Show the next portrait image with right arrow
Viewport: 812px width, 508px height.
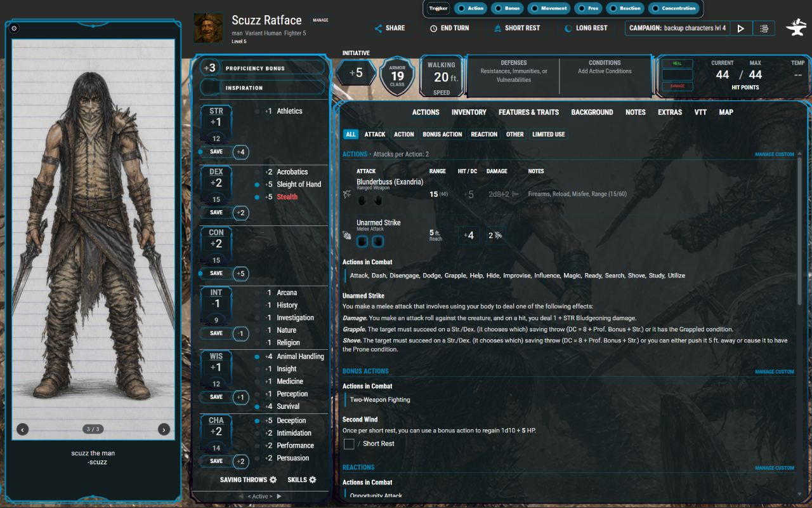point(164,430)
